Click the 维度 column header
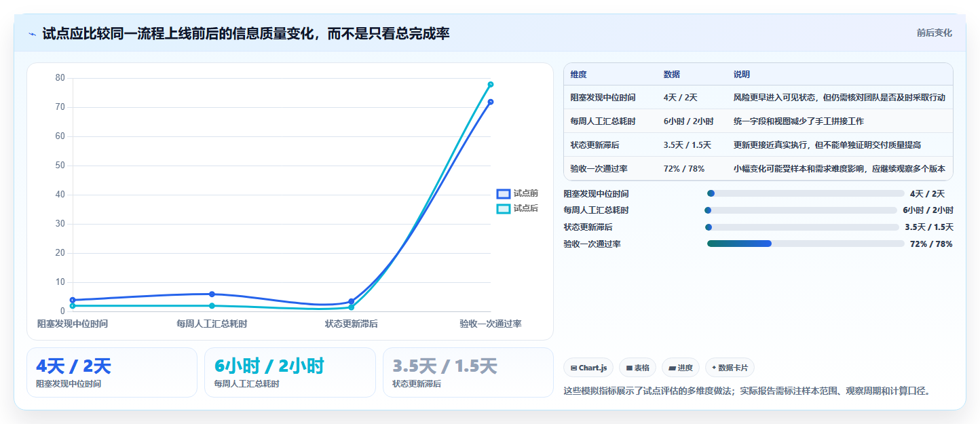Image resolution: width=980 pixels, height=424 pixels. coord(579,75)
